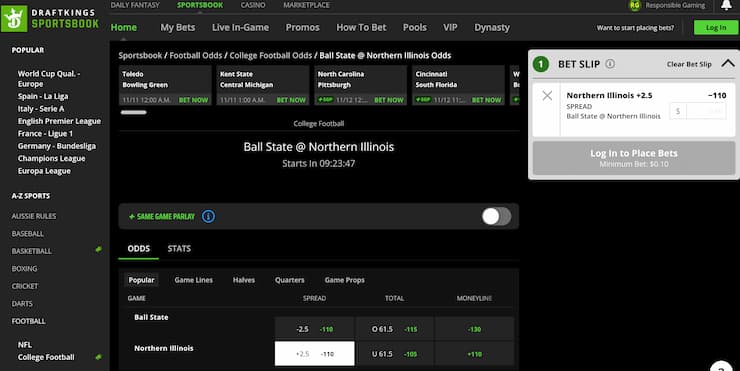Viewport: 740px width, 371px height.
Task: Click the bet amount input field
Action: coord(698,111)
